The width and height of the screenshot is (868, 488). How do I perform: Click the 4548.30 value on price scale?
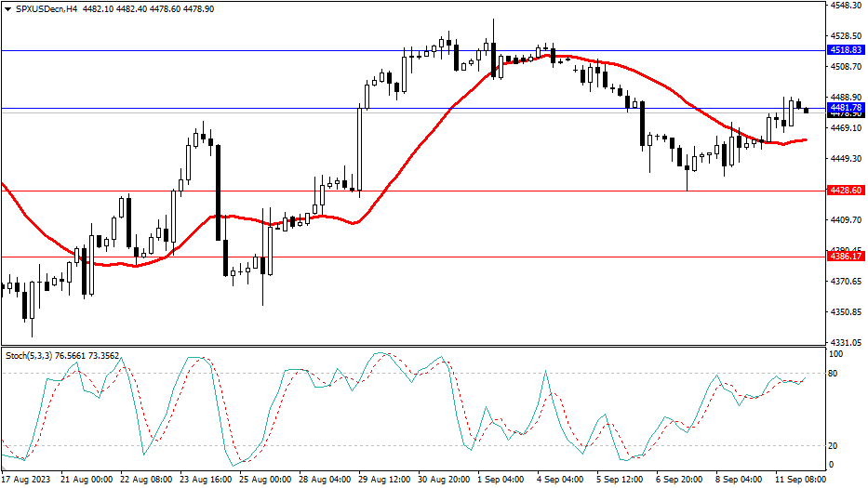click(846, 6)
